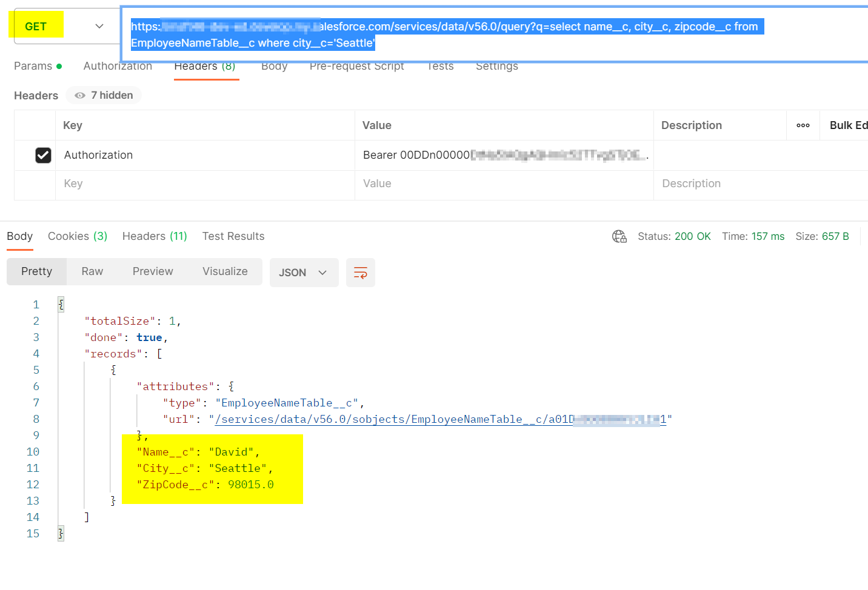Click the "done": true line
The image size is (868, 590).
pos(126,337)
